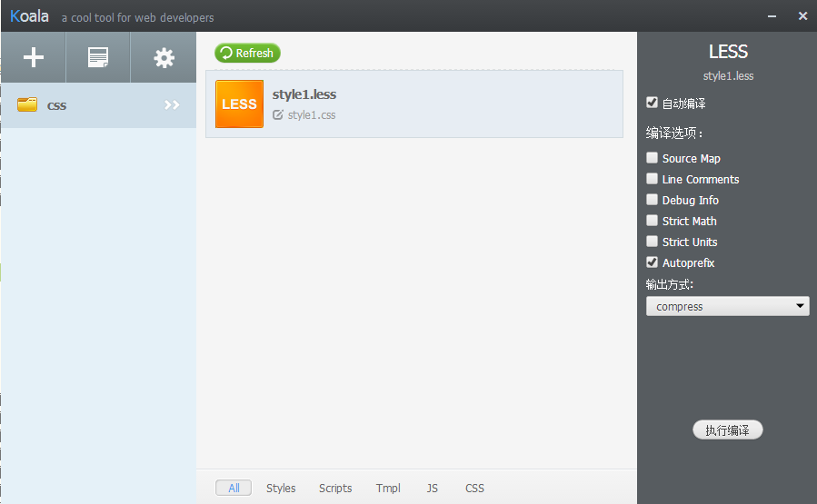The width and height of the screenshot is (817, 504).
Task: Click the green Refresh button
Action: (x=247, y=53)
